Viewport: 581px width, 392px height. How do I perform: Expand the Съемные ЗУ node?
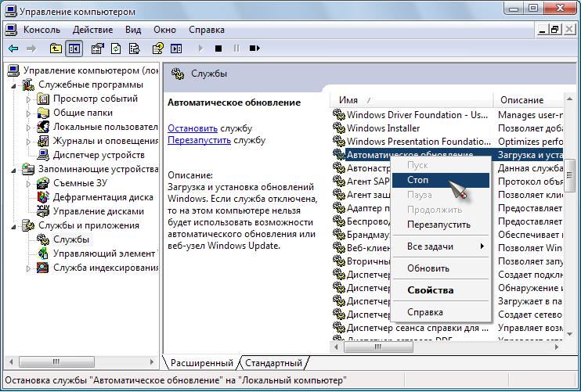point(28,183)
